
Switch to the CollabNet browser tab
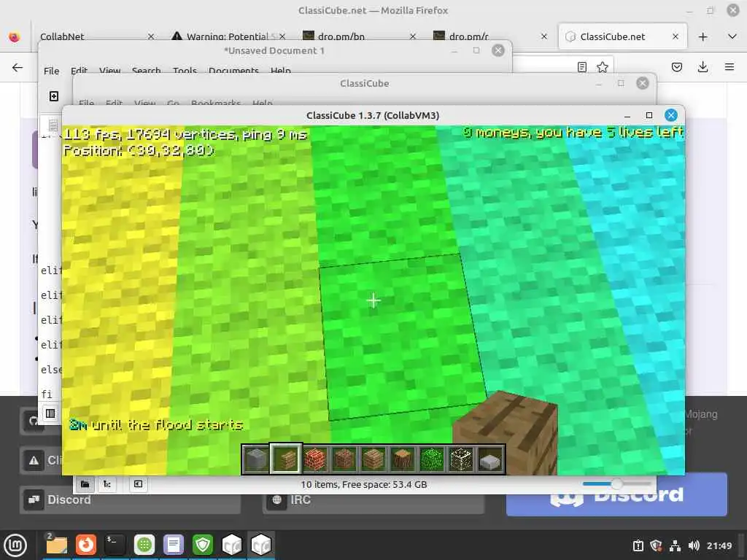[x=90, y=36]
